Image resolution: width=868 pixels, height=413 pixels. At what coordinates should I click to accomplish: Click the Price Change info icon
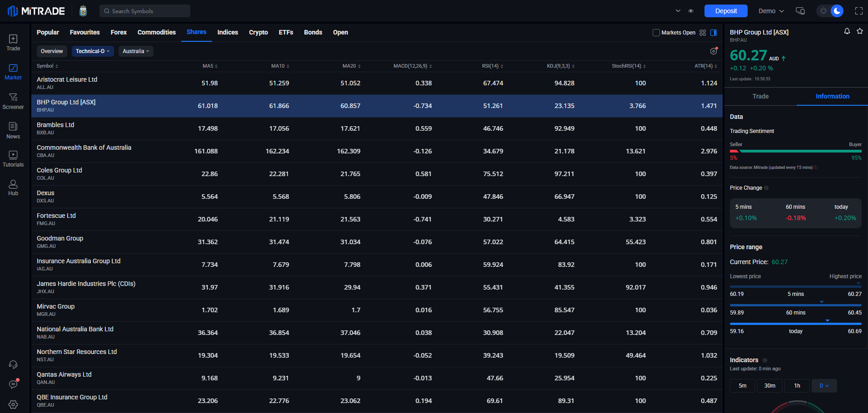coord(766,188)
